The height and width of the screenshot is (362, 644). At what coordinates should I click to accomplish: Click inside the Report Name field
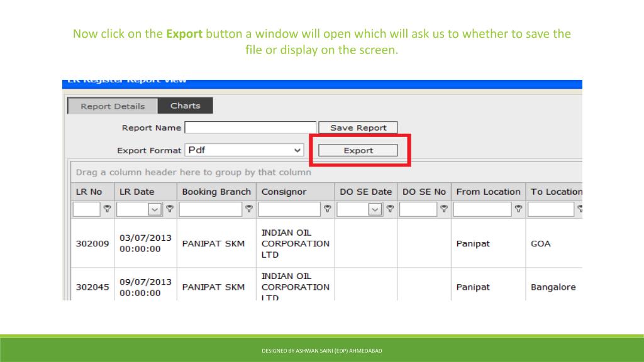click(x=250, y=127)
